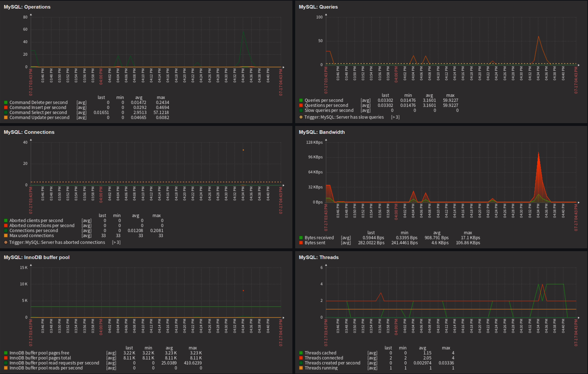
Task: Click the Questions spike peak in Queries graph
Action: (538, 36)
